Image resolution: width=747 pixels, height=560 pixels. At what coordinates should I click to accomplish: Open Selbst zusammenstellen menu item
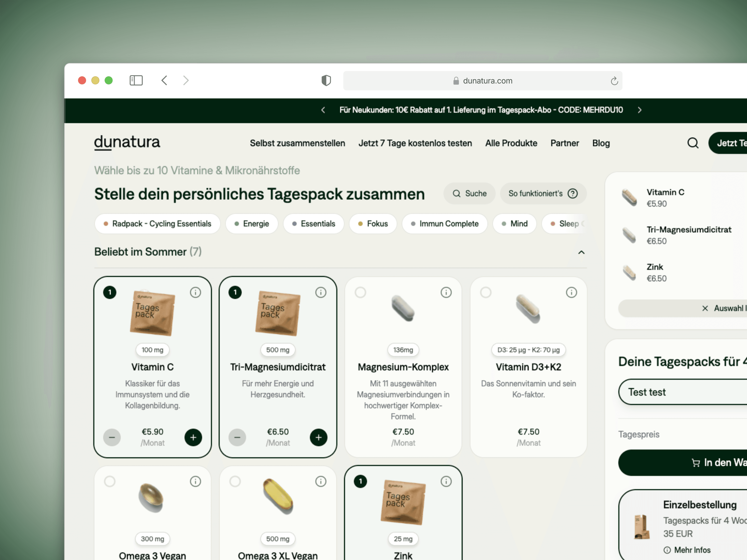click(297, 143)
